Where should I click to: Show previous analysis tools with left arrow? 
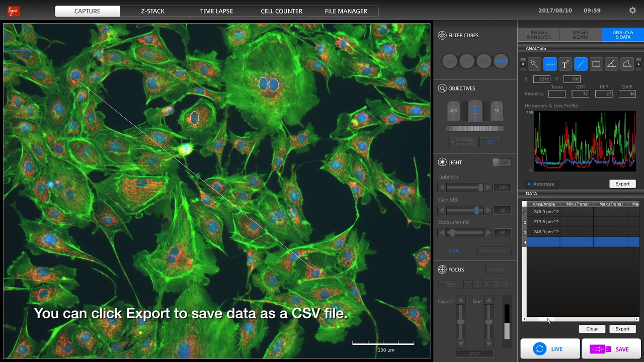pos(523,64)
